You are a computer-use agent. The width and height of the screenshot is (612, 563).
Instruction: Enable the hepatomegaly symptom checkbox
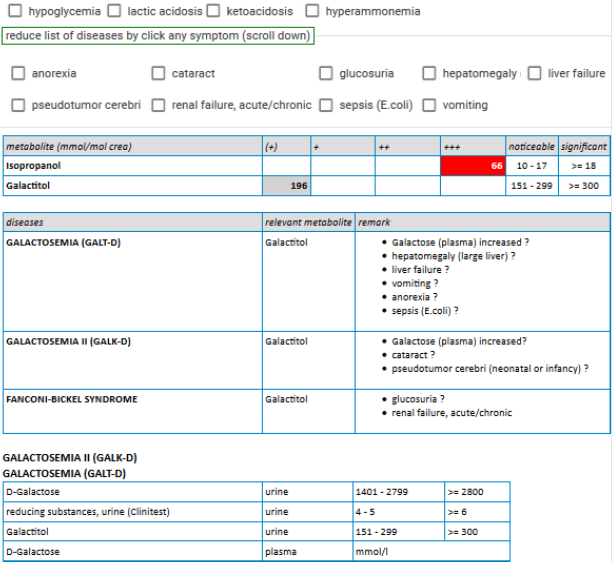point(429,73)
